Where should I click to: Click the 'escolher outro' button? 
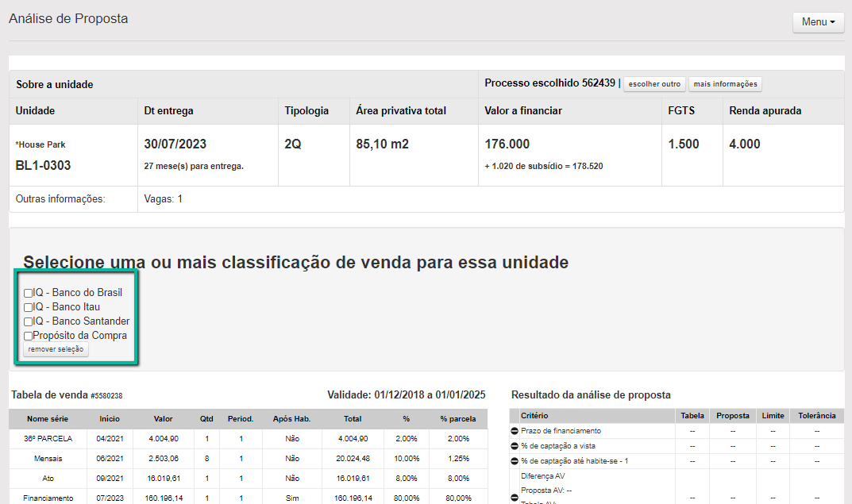coord(654,84)
